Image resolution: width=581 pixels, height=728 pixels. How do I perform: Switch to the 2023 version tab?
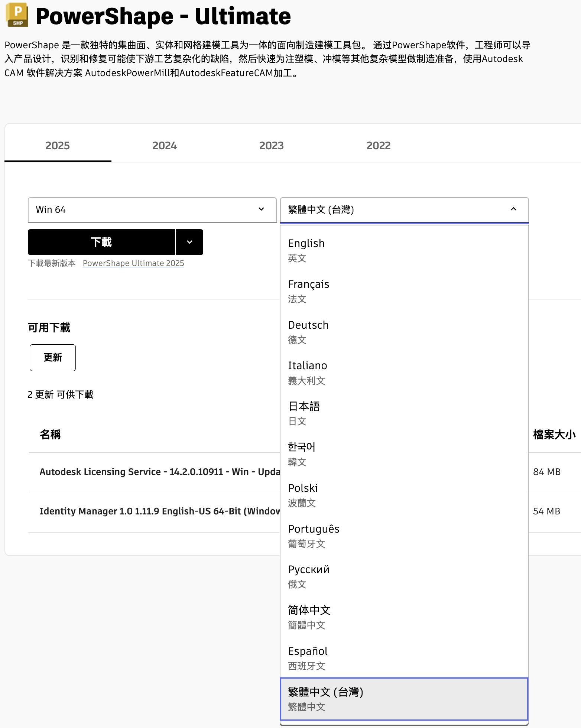272,146
